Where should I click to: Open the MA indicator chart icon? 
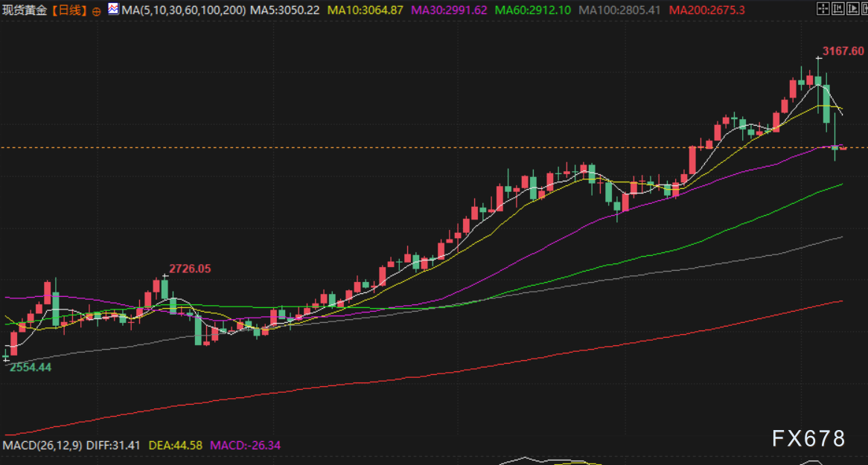click(113, 10)
